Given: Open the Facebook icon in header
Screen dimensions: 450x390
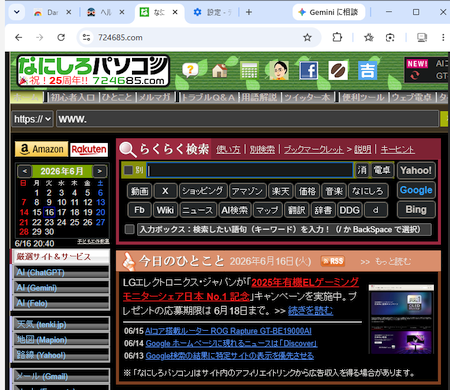Looking at the screenshot, I should click(x=308, y=70).
